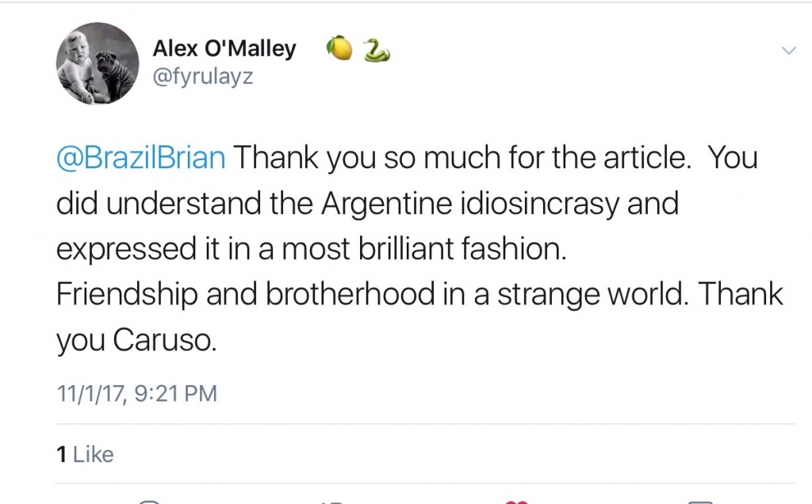Click the tweet line starting with Friendship
This screenshot has width=812, height=504.
(x=419, y=294)
